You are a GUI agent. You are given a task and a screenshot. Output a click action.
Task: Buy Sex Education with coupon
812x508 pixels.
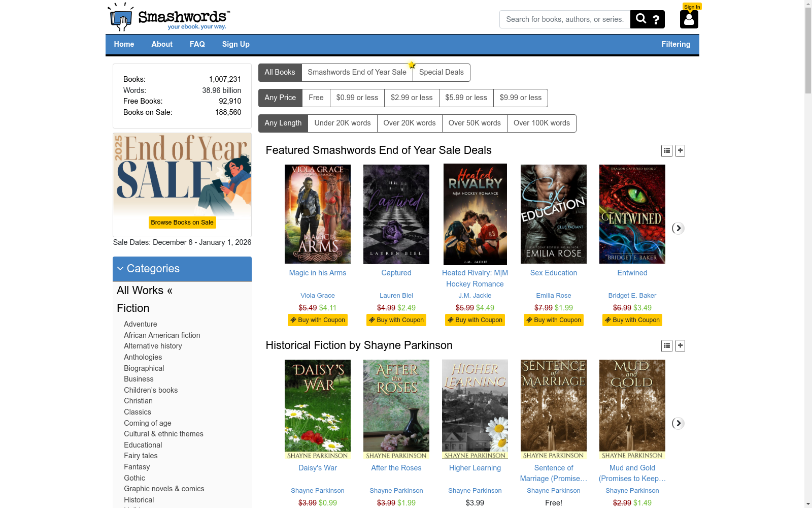pyautogui.click(x=554, y=320)
